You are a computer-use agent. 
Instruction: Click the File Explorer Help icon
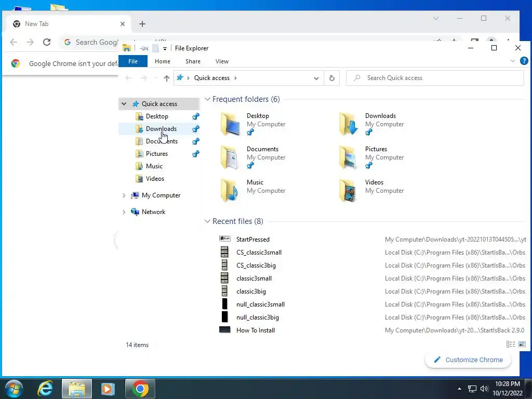pyautogui.click(x=524, y=61)
